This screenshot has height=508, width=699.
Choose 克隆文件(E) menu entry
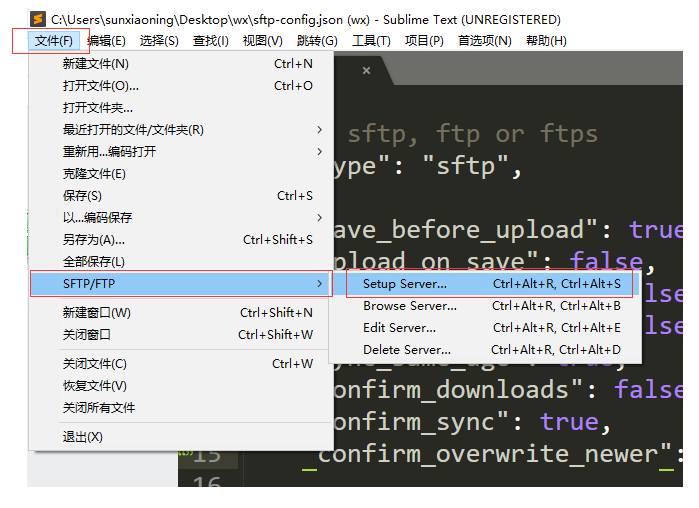181,174
